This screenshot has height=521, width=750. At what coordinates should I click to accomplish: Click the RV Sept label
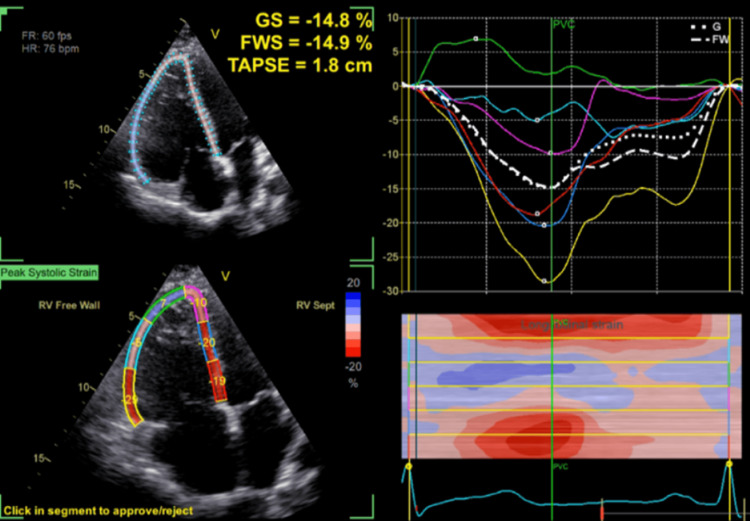click(316, 305)
